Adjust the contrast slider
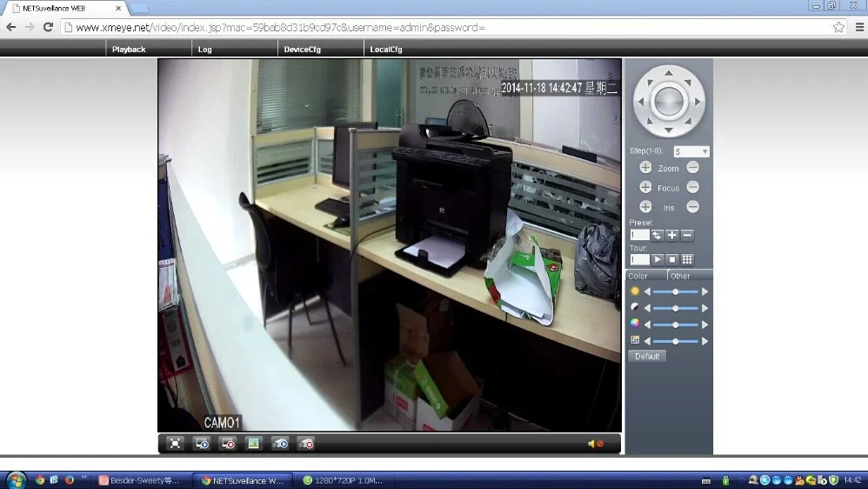 click(x=676, y=309)
